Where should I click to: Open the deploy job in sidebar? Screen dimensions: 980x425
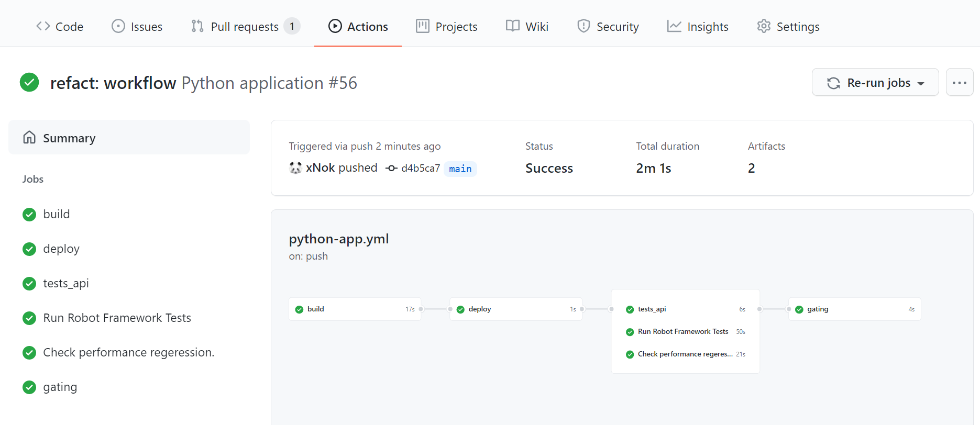[x=61, y=249]
